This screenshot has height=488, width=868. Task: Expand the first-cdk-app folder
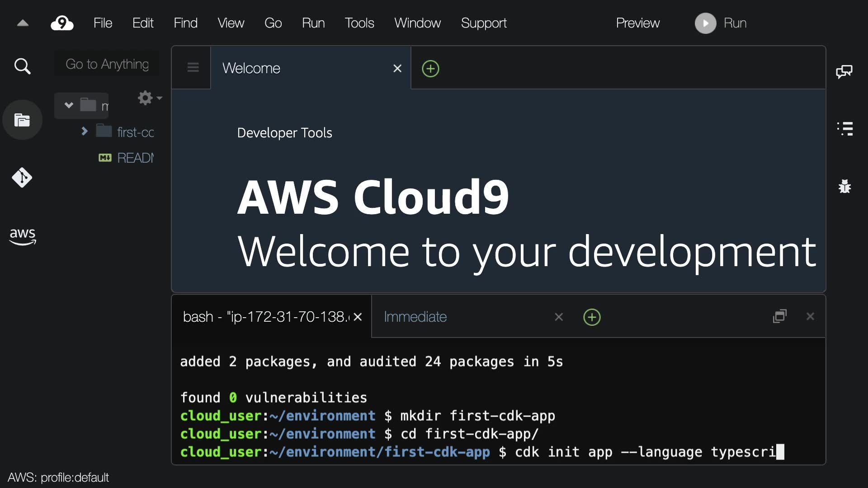(84, 131)
